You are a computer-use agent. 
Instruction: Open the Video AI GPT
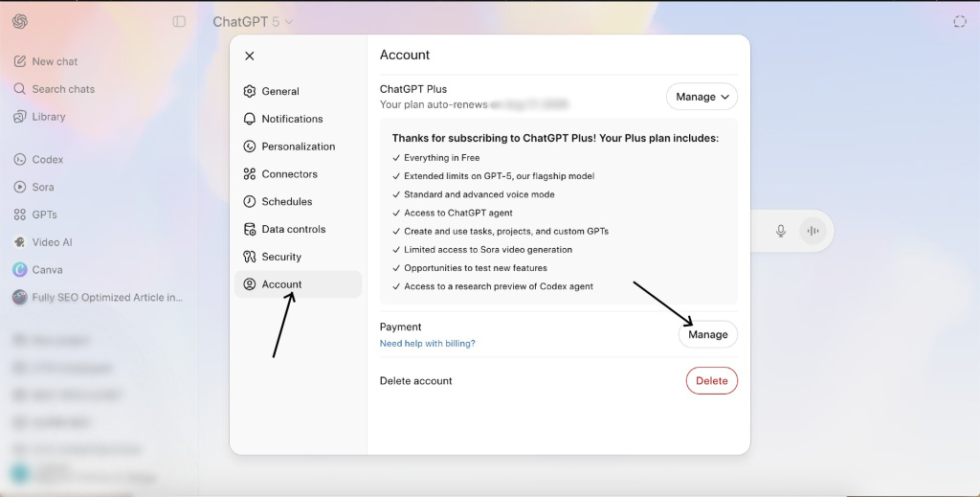[42, 242]
